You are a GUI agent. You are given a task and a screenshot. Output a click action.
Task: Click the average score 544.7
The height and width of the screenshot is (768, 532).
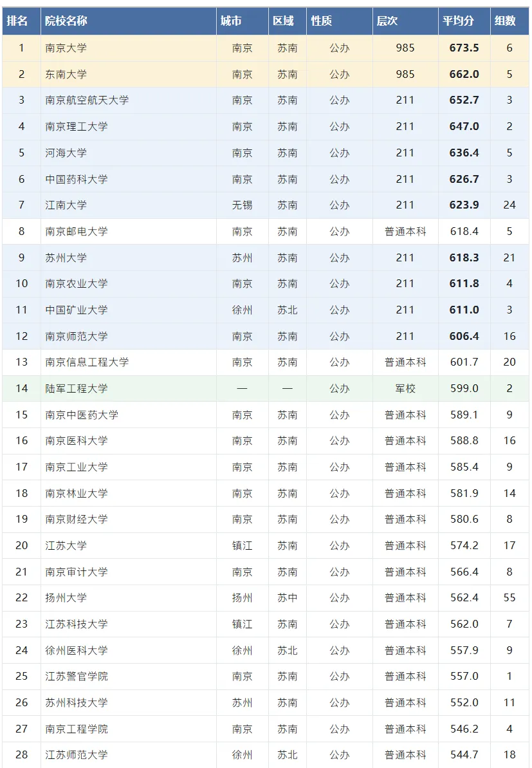pos(464,754)
